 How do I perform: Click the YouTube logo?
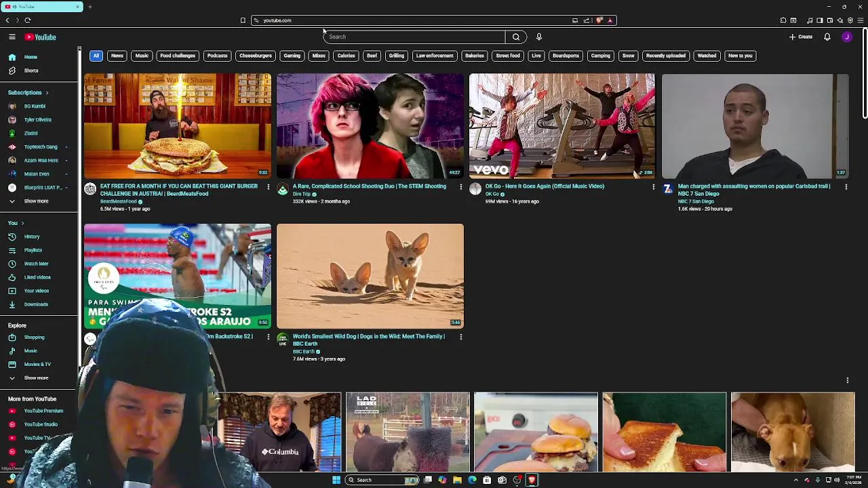click(x=40, y=37)
